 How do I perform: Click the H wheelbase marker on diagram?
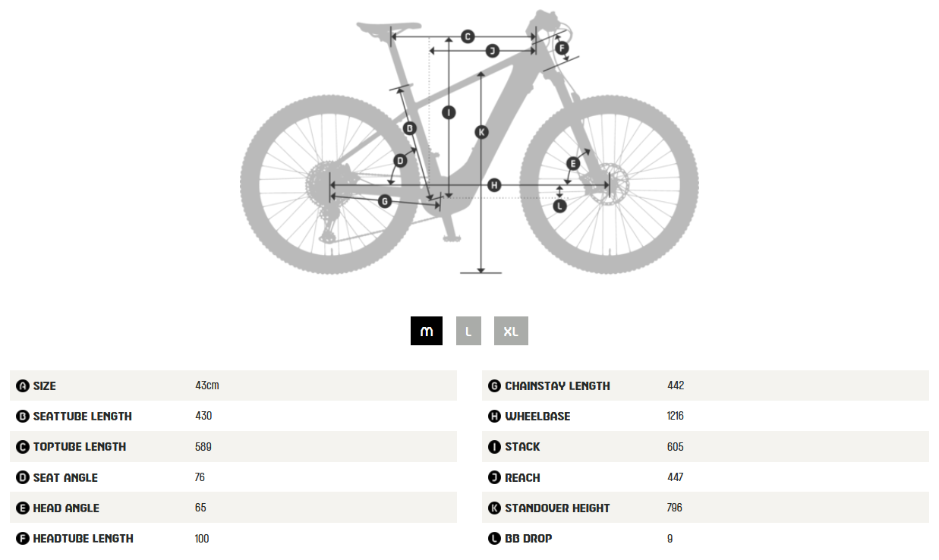coord(495,185)
